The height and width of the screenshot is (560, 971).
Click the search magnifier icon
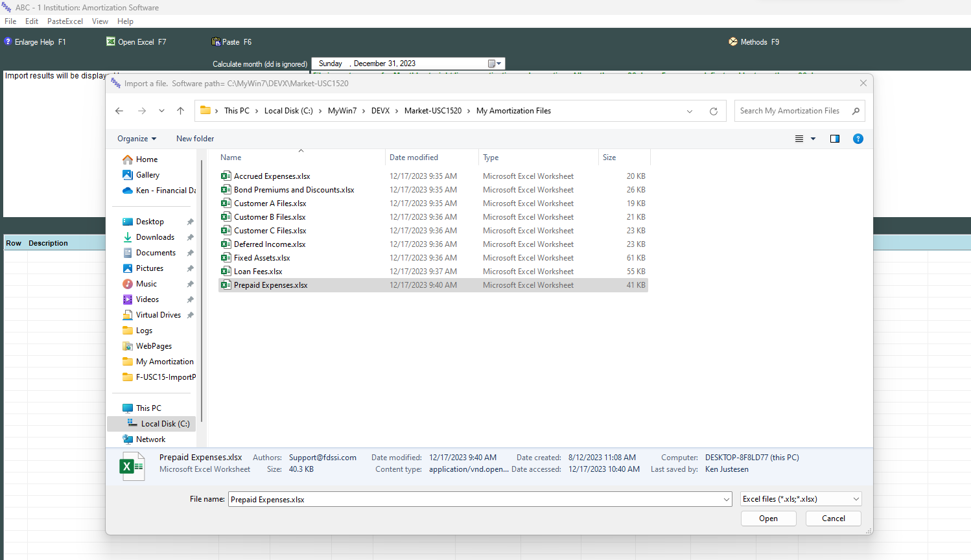(856, 111)
